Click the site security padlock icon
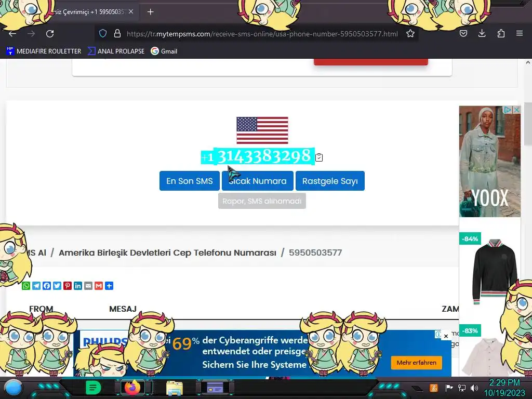 tap(117, 34)
